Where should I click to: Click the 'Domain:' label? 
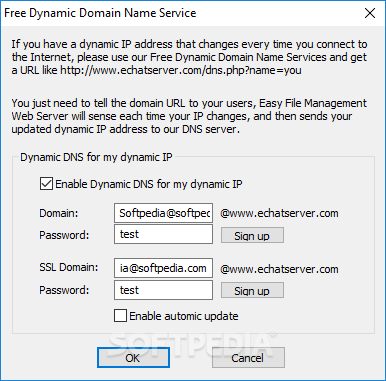click(59, 213)
